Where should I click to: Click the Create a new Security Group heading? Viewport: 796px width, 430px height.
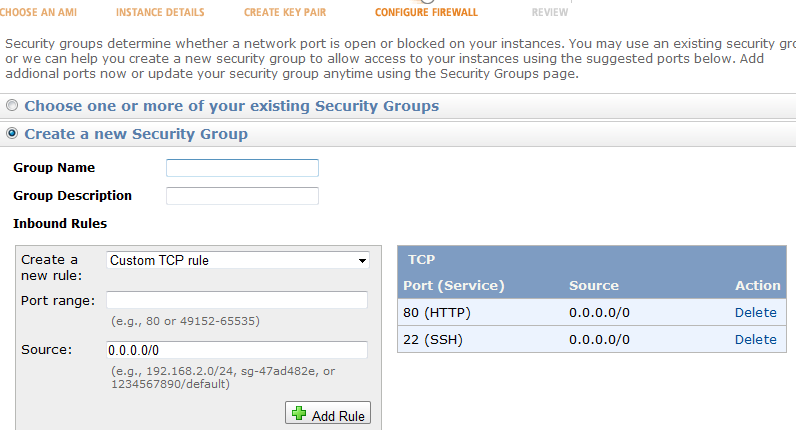click(136, 133)
